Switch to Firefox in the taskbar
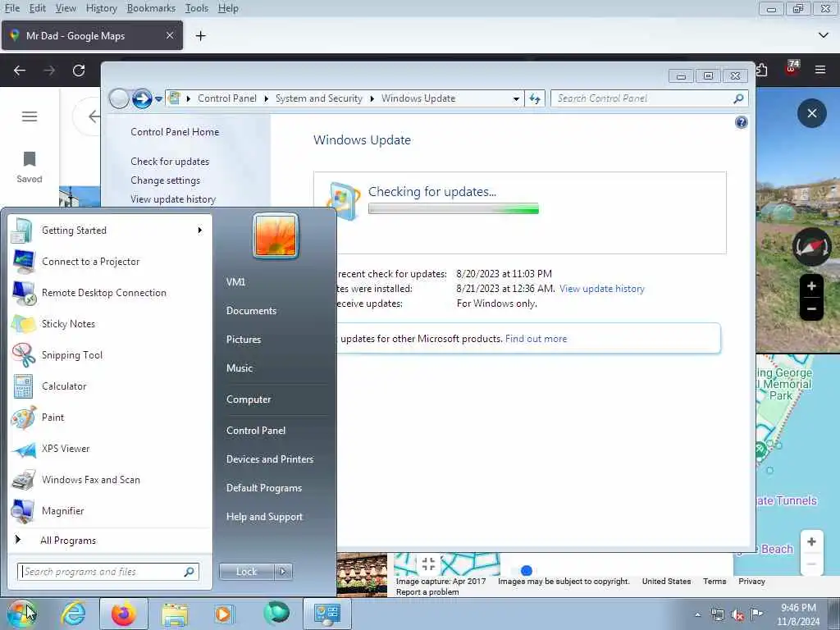This screenshot has width=840, height=630. pyautogui.click(x=123, y=614)
